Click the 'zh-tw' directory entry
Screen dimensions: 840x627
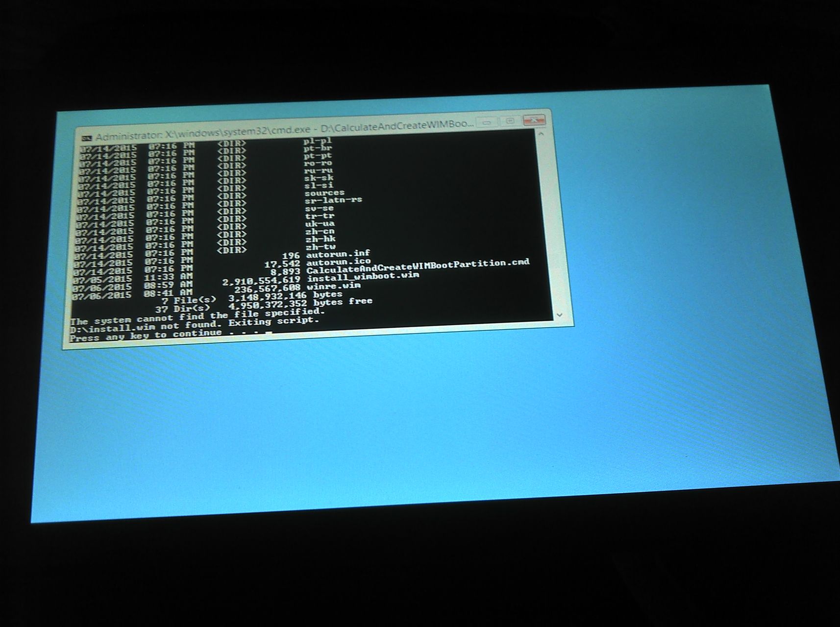tap(321, 247)
